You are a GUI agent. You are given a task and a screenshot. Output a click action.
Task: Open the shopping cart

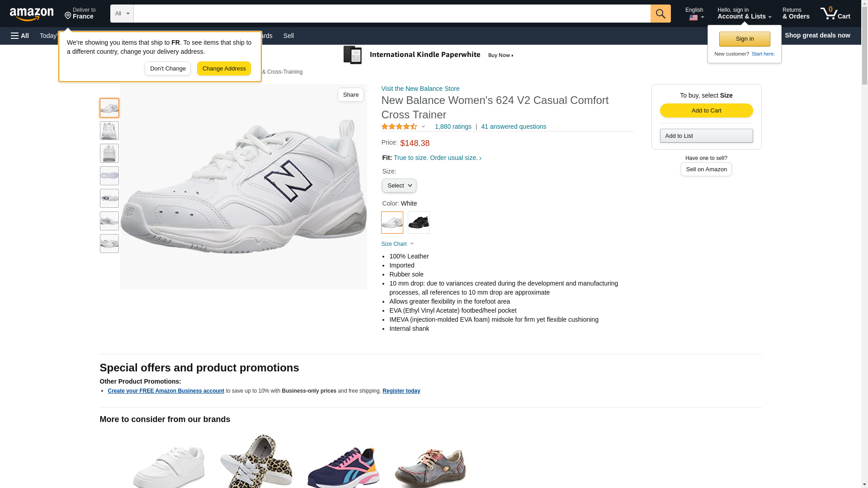(835, 14)
